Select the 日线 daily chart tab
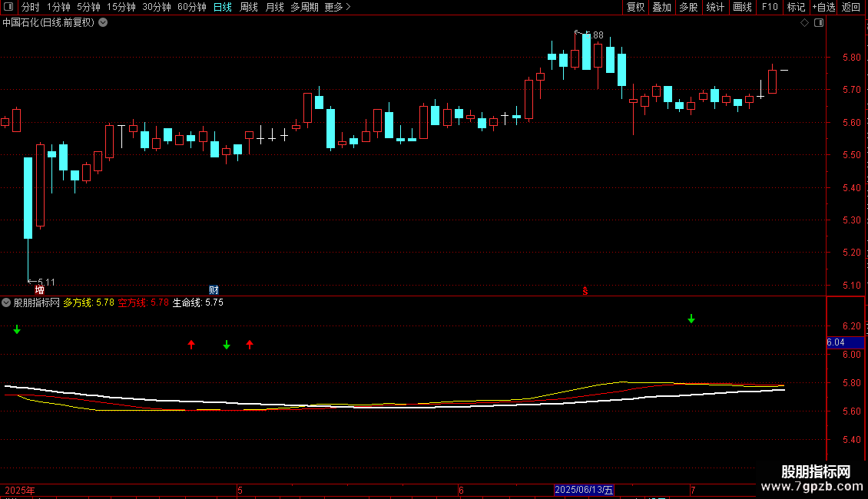This screenshot has height=499, width=868. 223,7
